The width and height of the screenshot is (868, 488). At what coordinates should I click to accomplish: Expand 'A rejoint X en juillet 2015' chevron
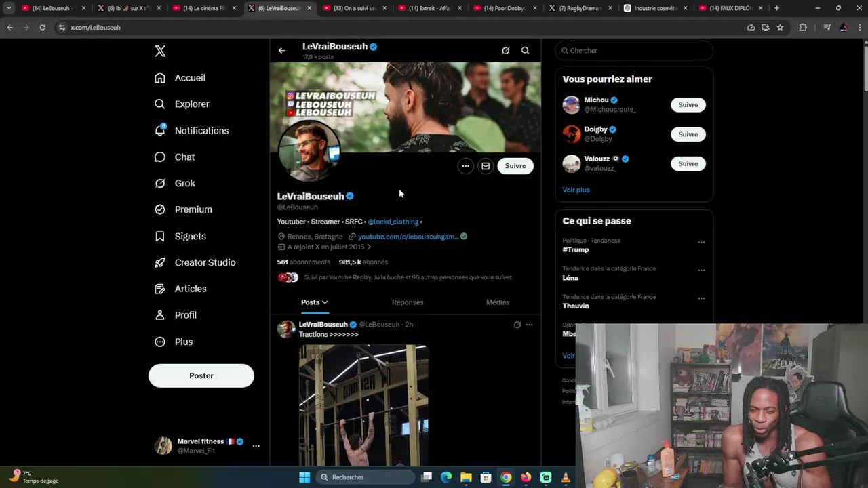tap(369, 247)
